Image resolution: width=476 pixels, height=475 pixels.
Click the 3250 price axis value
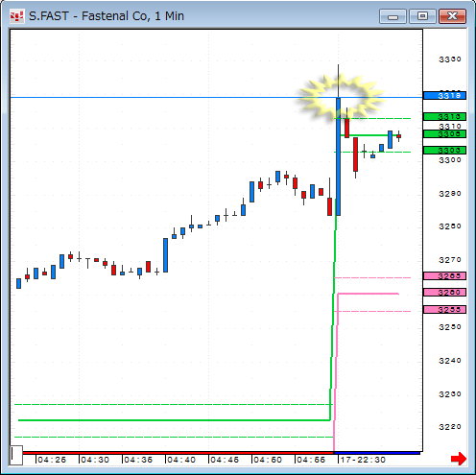click(x=450, y=327)
